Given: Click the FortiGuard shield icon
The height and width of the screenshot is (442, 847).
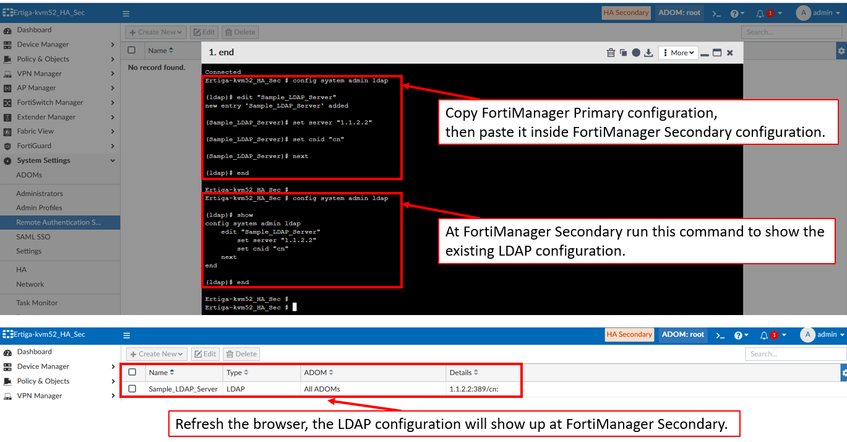Looking at the screenshot, I should coord(8,146).
